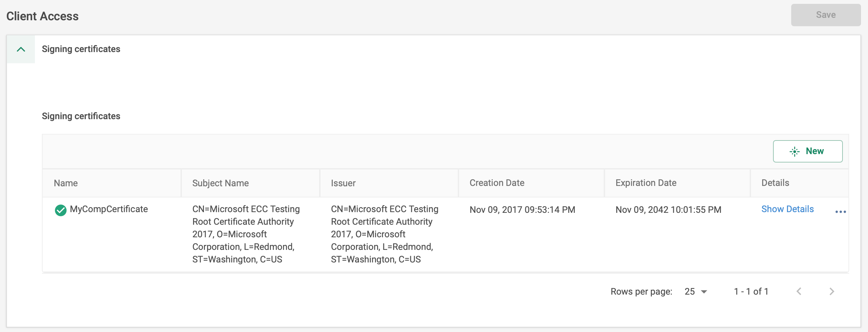This screenshot has height=332, width=868.
Task: Select the Signing certificates section header
Action: [x=81, y=49]
